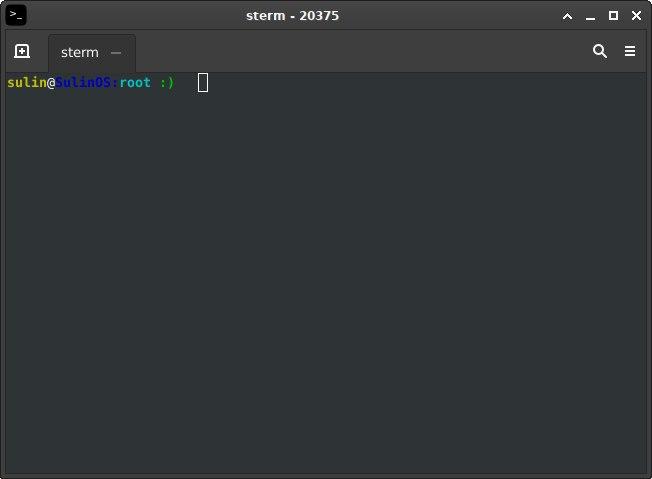
Task: Click the 'sterm - 20375' window title
Action: (x=292, y=16)
